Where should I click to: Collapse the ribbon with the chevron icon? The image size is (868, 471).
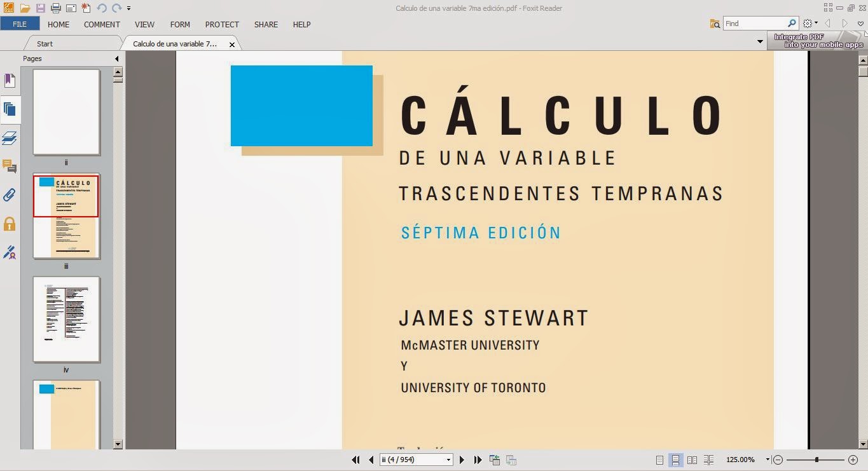tap(860, 24)
